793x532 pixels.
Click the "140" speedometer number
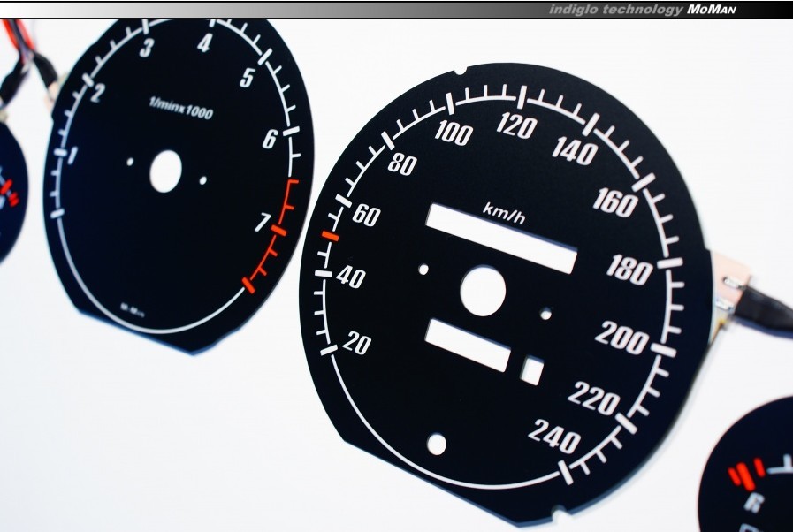575,150
